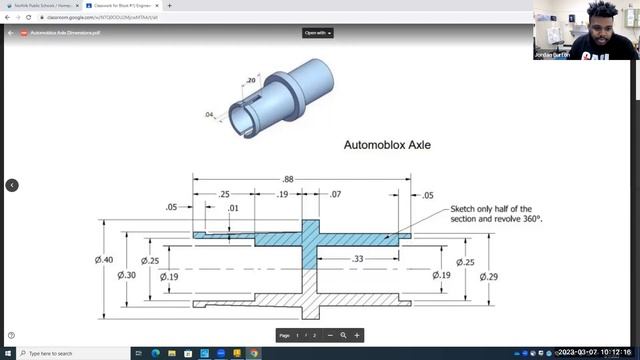
Task: Open the yellow sticky-note taskbar icon
Action: [237, 353]
